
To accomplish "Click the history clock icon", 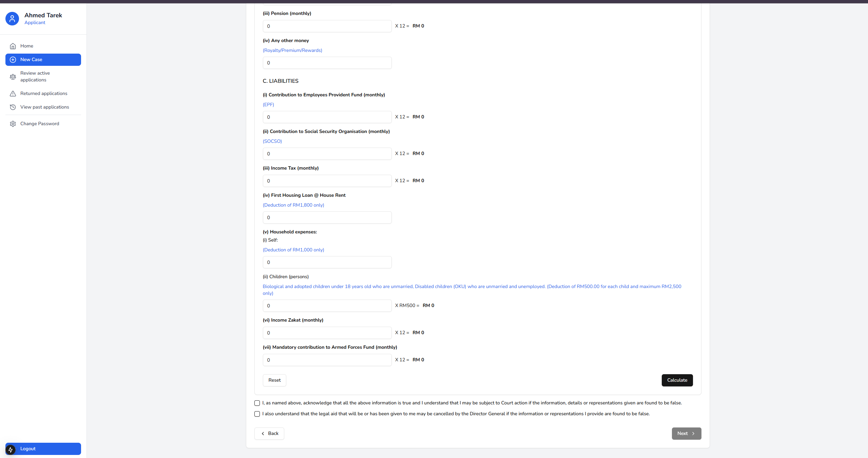I will click(x=13, y=107).
